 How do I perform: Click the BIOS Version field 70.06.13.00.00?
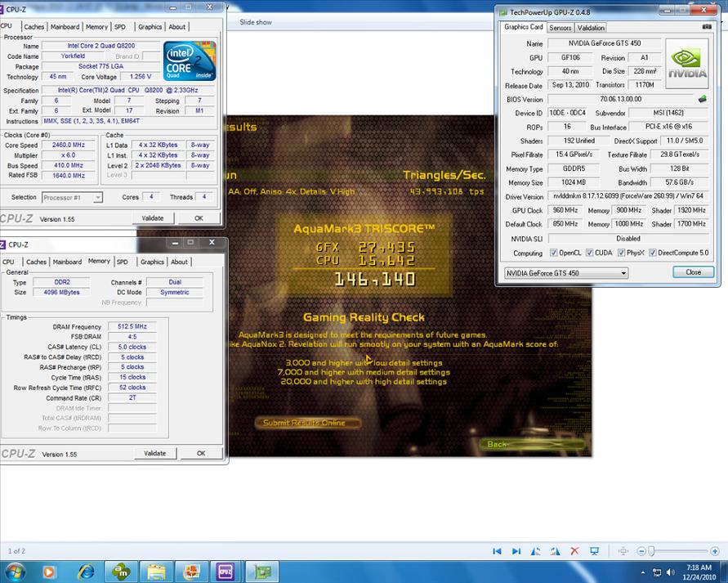(621, 99)
